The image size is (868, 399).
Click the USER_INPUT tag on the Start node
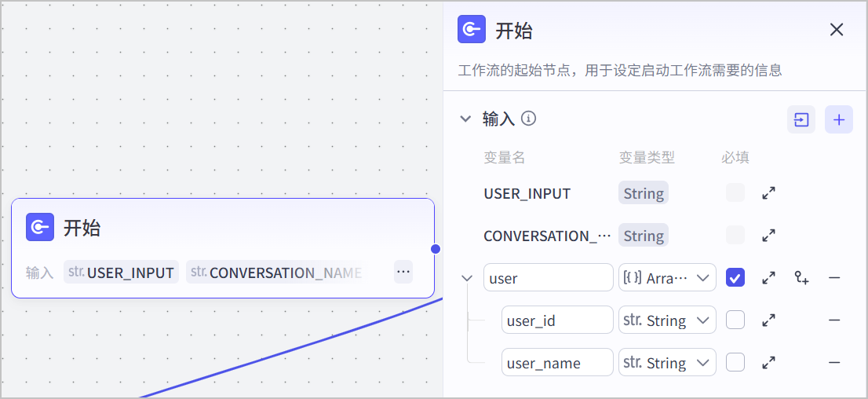point(121,272)
